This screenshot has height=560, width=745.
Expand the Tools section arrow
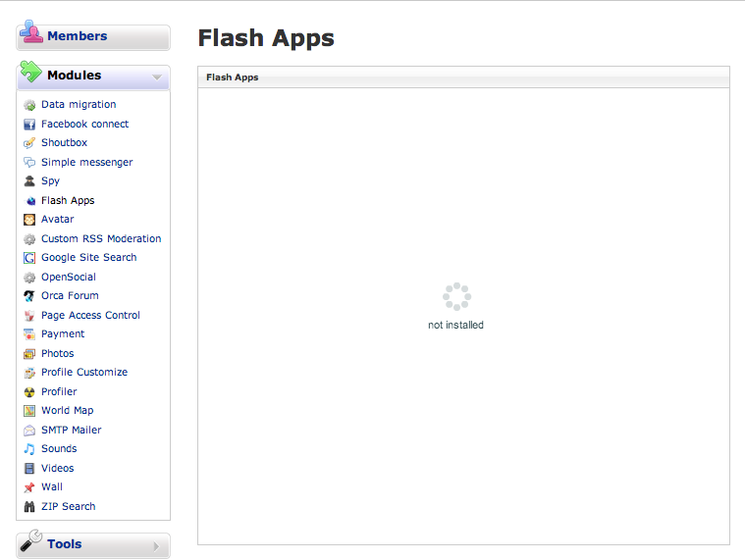tap(156, 546)
